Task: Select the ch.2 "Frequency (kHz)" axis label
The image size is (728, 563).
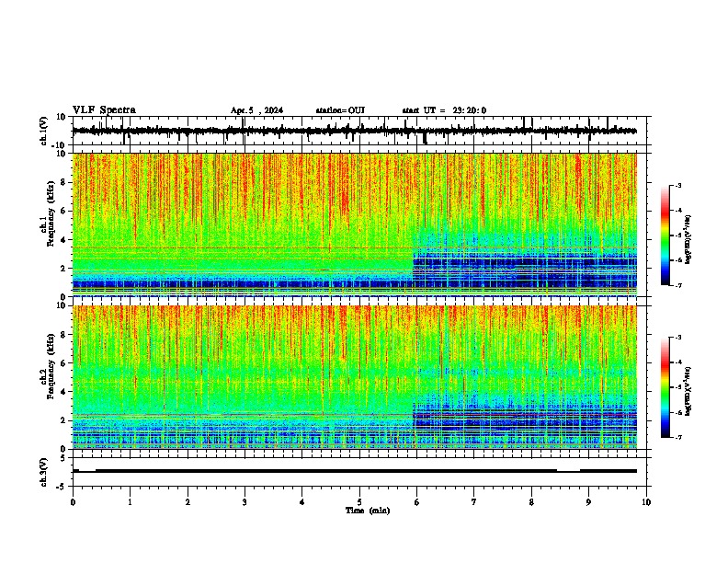Action: tap(51, 366)
